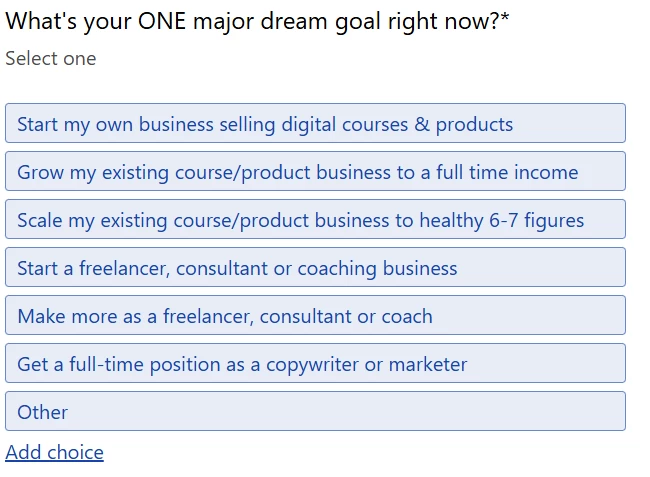650x477 pixels.
Task: Pick 'Scale my existing business to 6-7 figures'
Action: tap(315, 220)
